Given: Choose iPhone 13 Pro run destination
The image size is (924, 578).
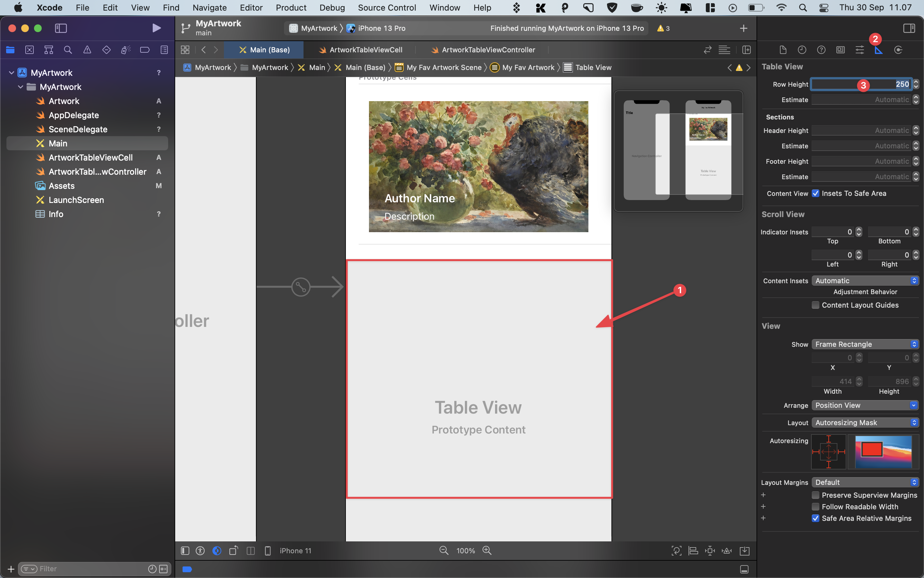Looking at the screenshot, I should (376, 28).
